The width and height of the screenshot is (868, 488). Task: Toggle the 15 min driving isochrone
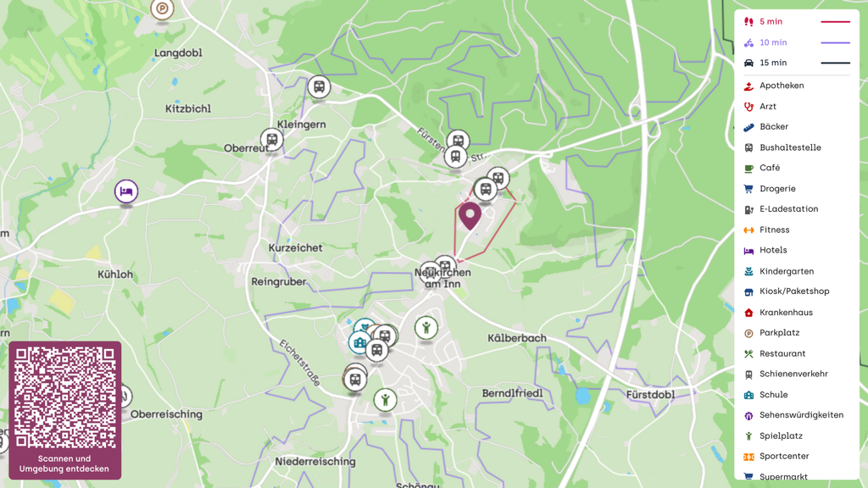pos(796,63)
